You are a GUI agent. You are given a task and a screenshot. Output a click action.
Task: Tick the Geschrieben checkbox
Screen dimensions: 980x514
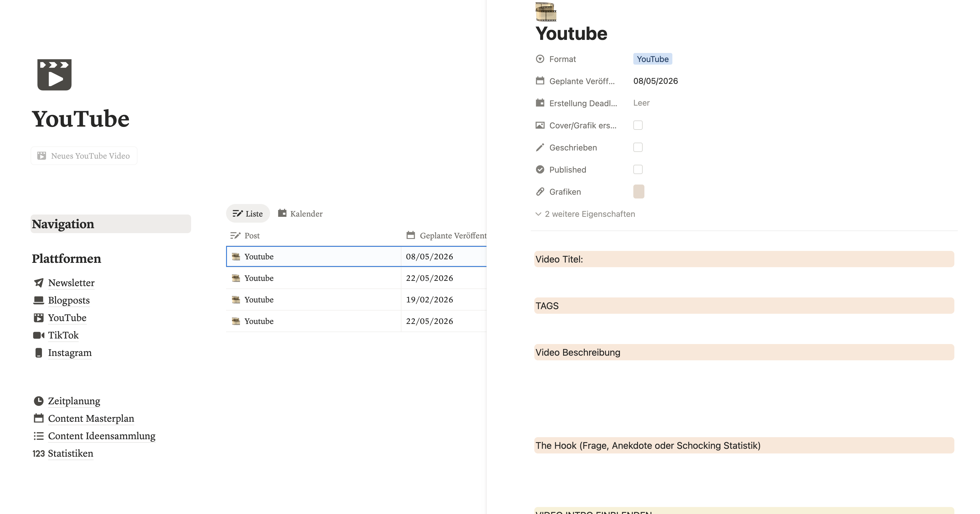pyautogui.click(x=638, y=148)
